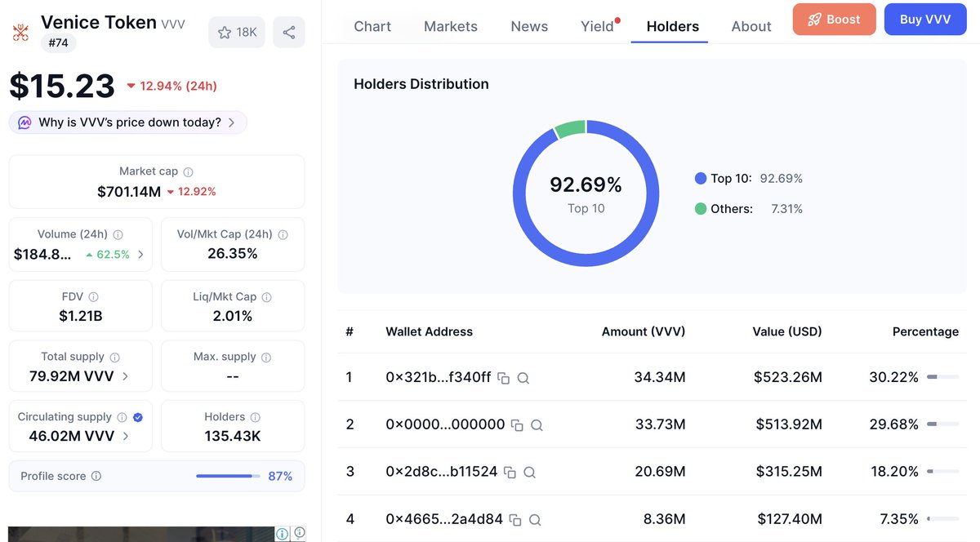Switch to the Yield tab
Image resolution: width=980 pixels, height=542 pixels.
(x=597, y=26)
